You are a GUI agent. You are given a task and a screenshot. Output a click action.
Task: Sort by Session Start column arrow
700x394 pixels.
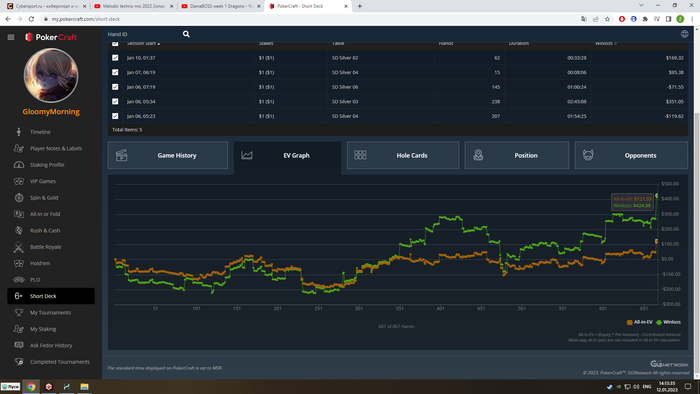pos(158,44)
